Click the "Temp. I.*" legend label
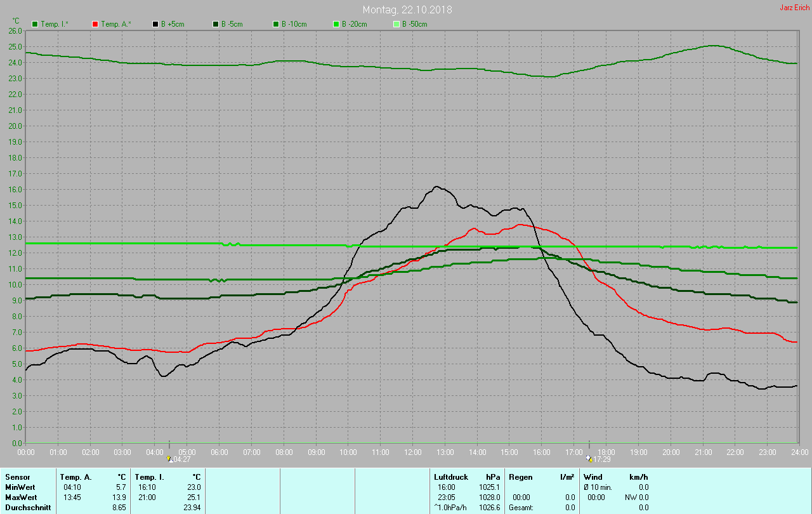812x514 pixels. coord(56,24)
